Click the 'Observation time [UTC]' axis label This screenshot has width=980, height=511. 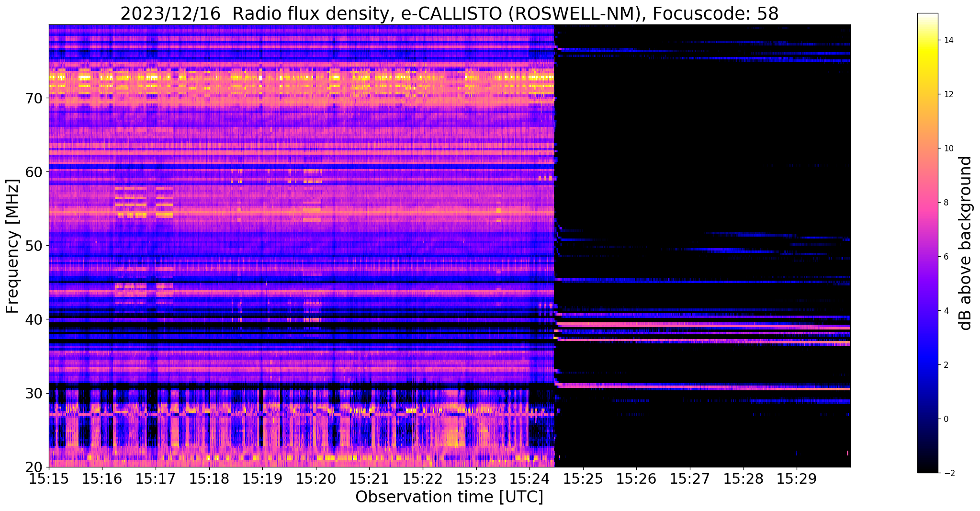click(450, 497)
